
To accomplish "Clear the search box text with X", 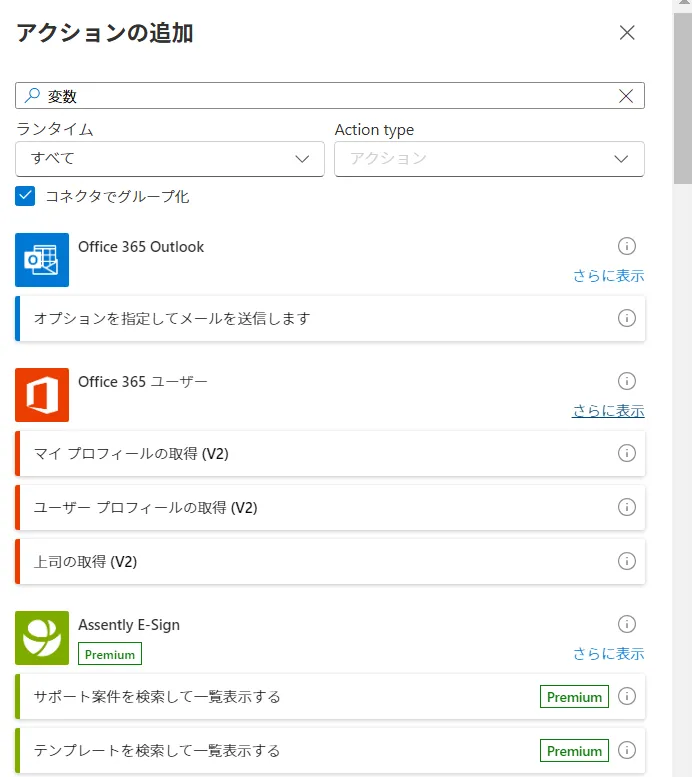I will [626, 96].
